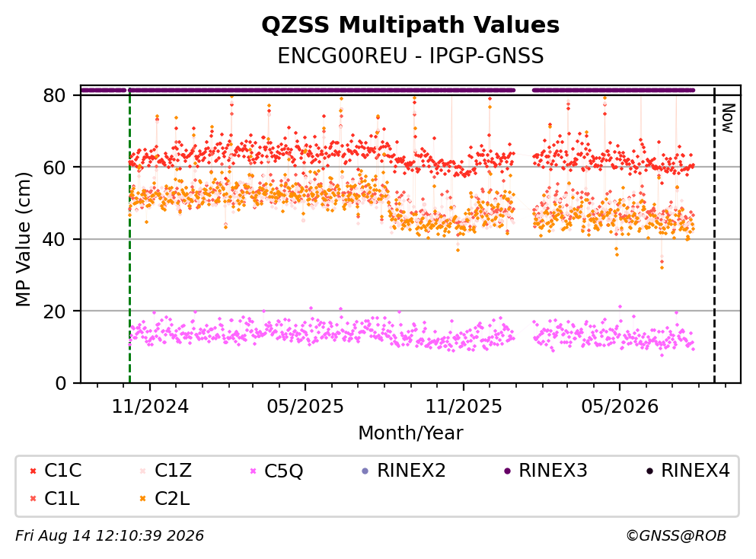Screen dimensions: 756x559
Task: Click the ENCG00REU - IPGP-GNSS subtitle
Action: 410,56
